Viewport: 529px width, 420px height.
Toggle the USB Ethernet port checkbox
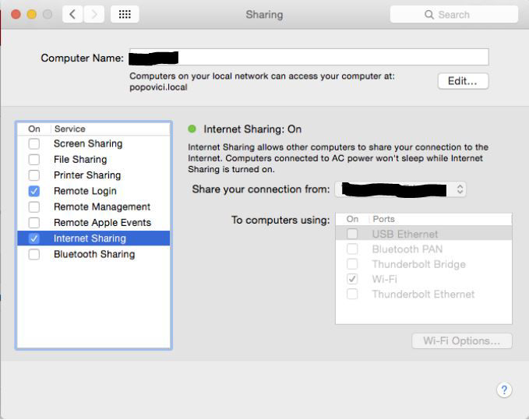click(352, 234)
